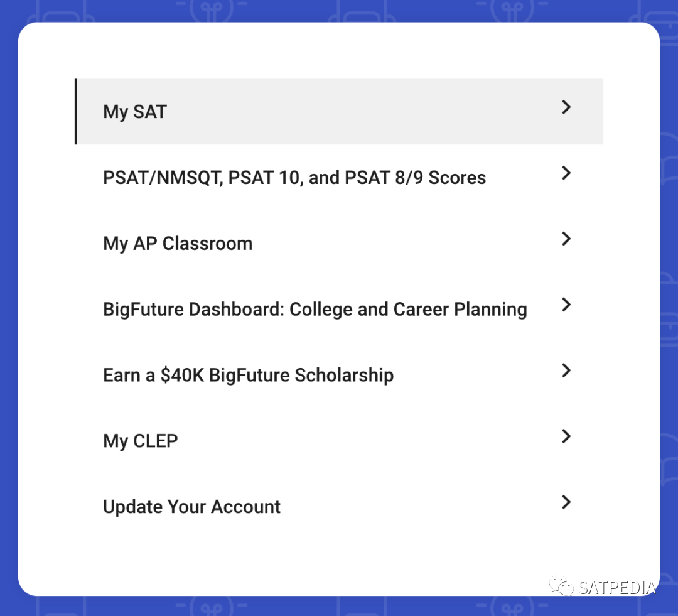Open the My CLEP text link
The image size is (678, 616).
[141, 441]
